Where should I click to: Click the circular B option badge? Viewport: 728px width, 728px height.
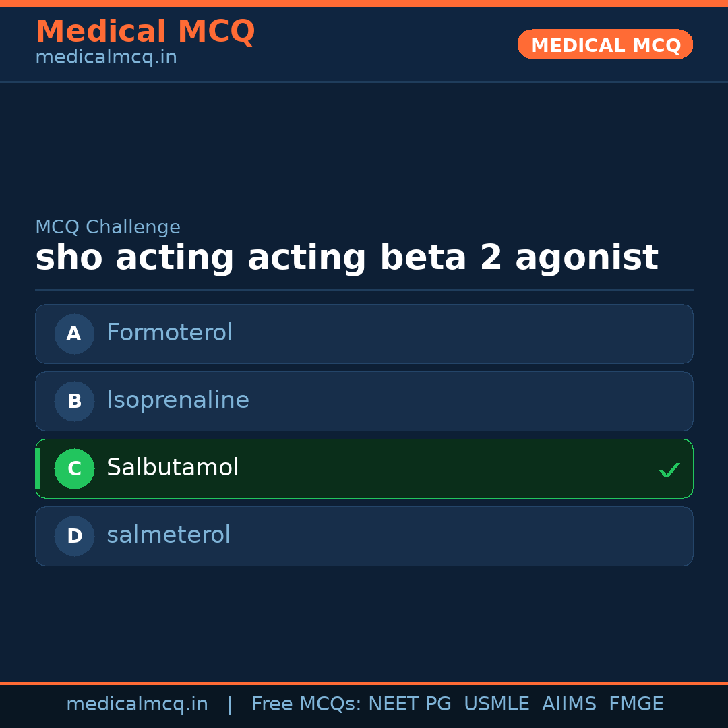pos(74,401)
